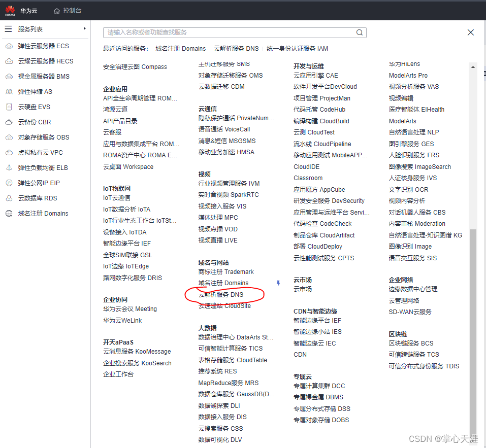Click the search magnifier icon
The width and height of the screenshot is (486, 448).
(x=360, y=32)
